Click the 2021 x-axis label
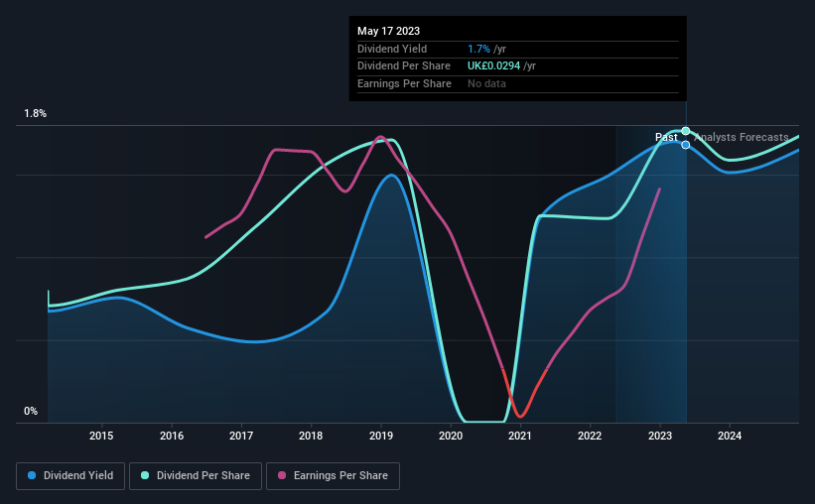The width and height of the screenshot is (815, 504). [x=520, y=436]
